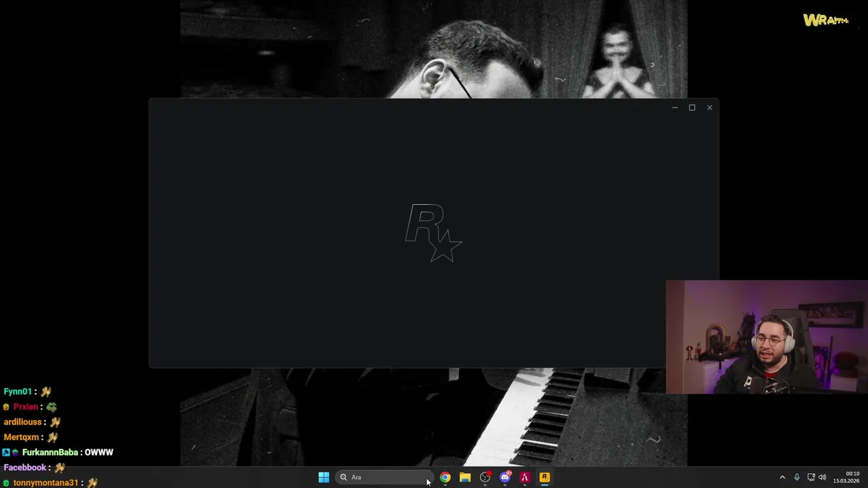Open volume control tray icon
868x488 pixels.
click(823, 477)
